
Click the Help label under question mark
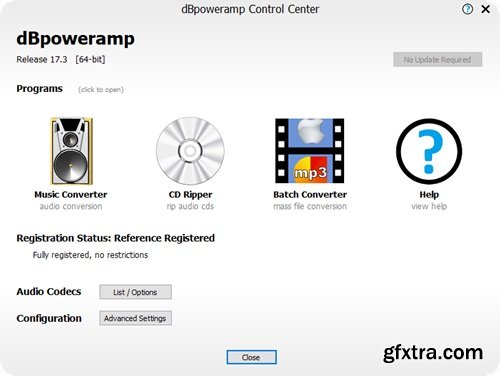point(429,195)
